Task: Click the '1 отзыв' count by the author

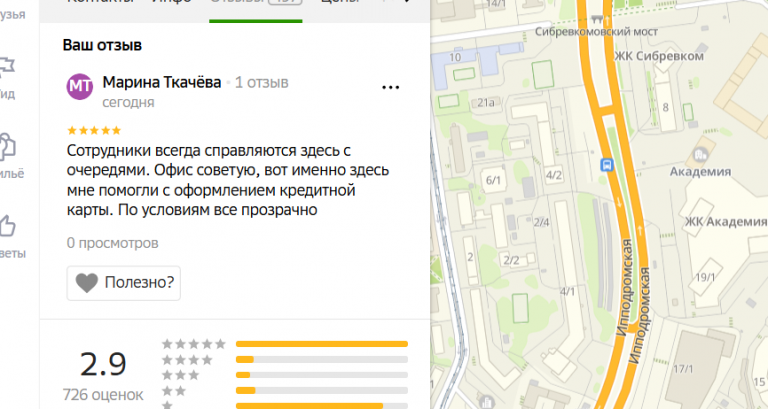Action: pos(262,82)
